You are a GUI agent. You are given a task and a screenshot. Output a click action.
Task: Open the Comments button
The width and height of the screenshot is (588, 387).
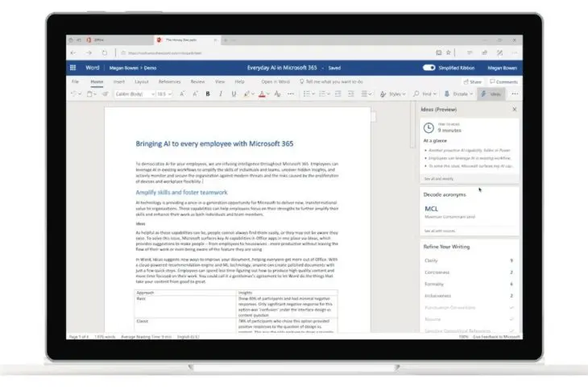[x=503, y=81]
